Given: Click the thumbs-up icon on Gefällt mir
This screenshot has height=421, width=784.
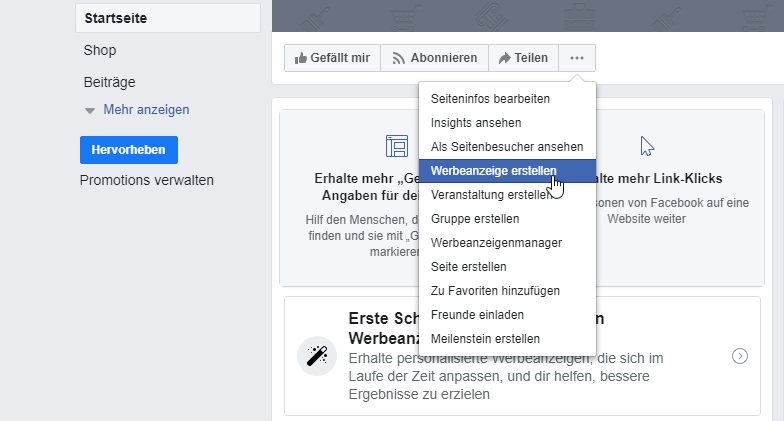Looking at the screenshot, I should (300, 58).
